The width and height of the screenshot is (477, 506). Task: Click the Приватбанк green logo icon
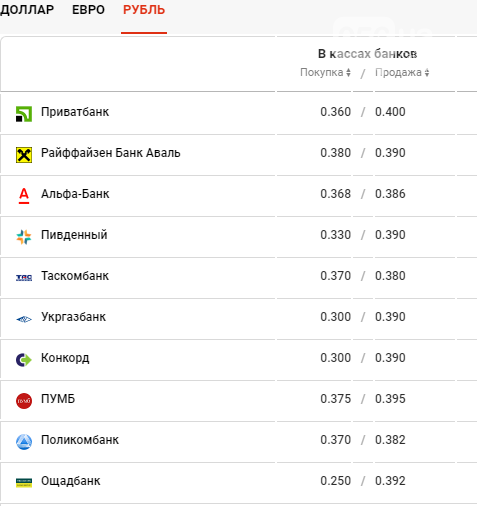pyautogui.click(x=24, y=114)
